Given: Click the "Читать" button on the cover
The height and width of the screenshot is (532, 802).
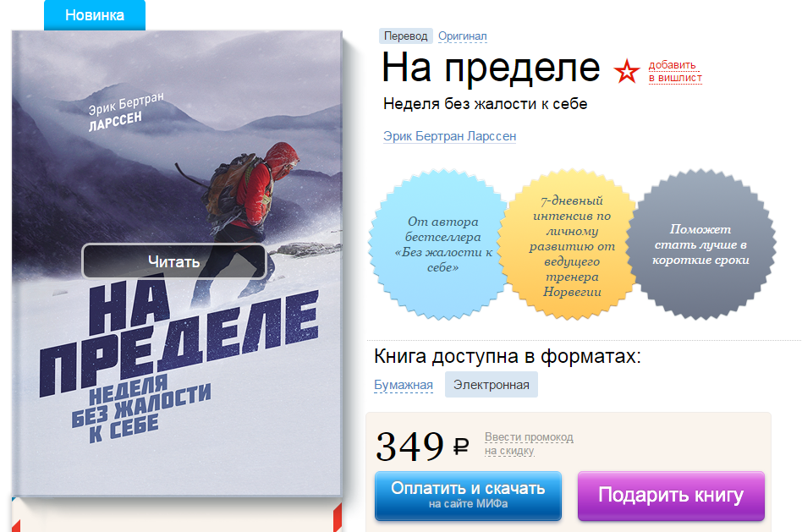Looking at the screenshot, I should pyautogui.click(x=174, y=261).
